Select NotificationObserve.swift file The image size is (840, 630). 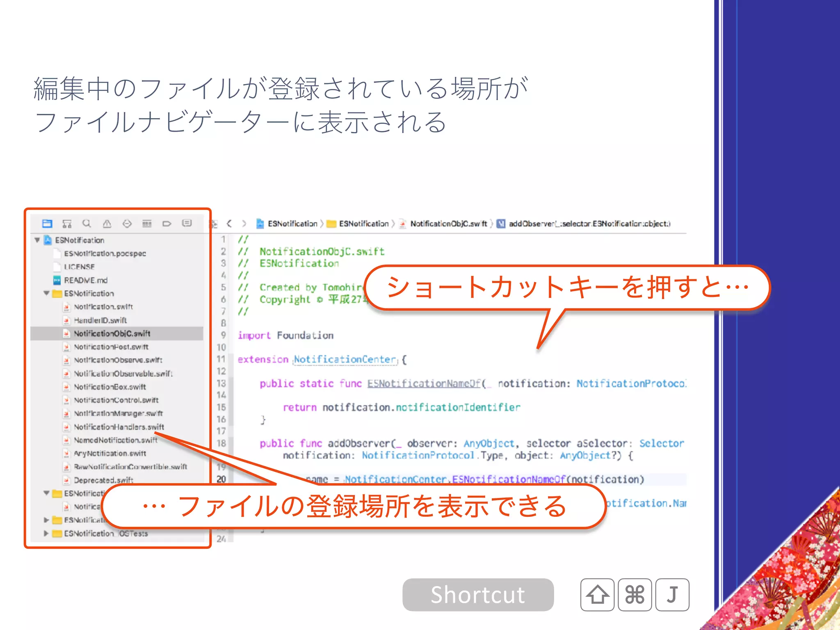pos(118,360)
